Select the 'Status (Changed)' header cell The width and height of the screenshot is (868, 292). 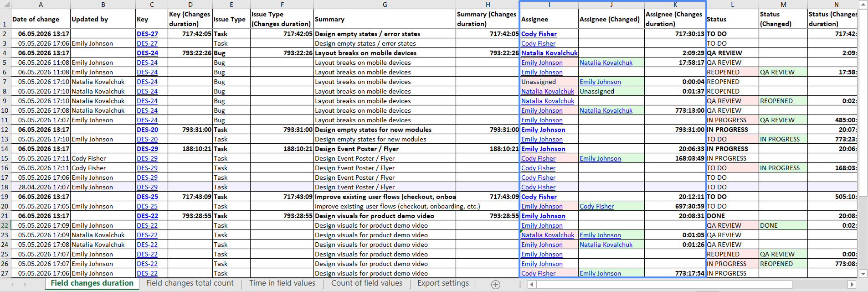click(783, 19)
